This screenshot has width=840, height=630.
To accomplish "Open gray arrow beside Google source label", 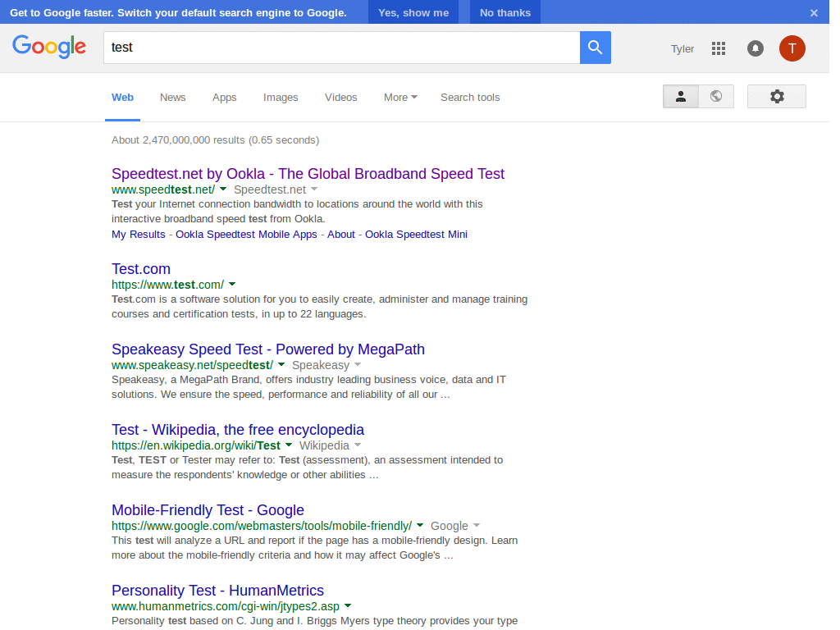I will click(x=477, y=526).
